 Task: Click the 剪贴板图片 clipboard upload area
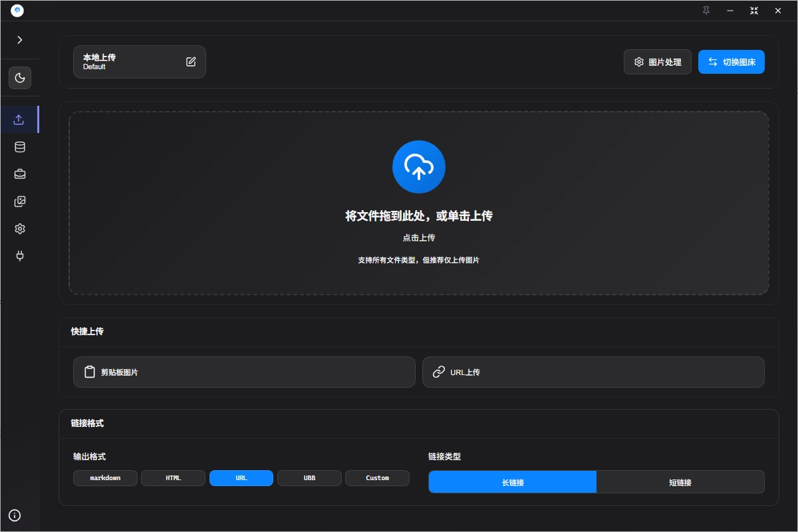[x=244, y=372]
